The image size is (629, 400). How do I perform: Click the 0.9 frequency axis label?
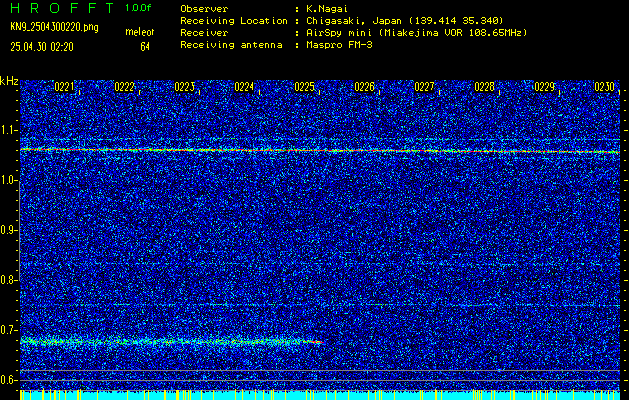pyautogui.click(x=8, y=230)
